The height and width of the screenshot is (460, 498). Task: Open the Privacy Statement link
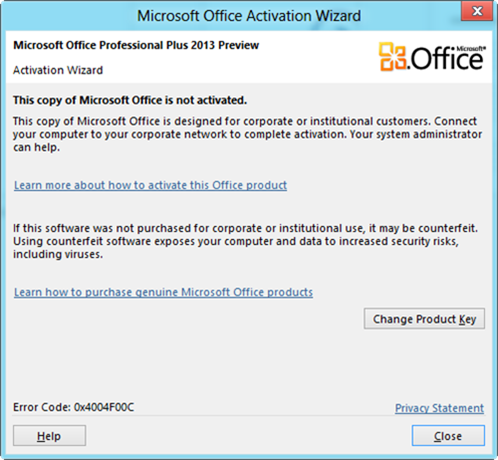(439, 408)
